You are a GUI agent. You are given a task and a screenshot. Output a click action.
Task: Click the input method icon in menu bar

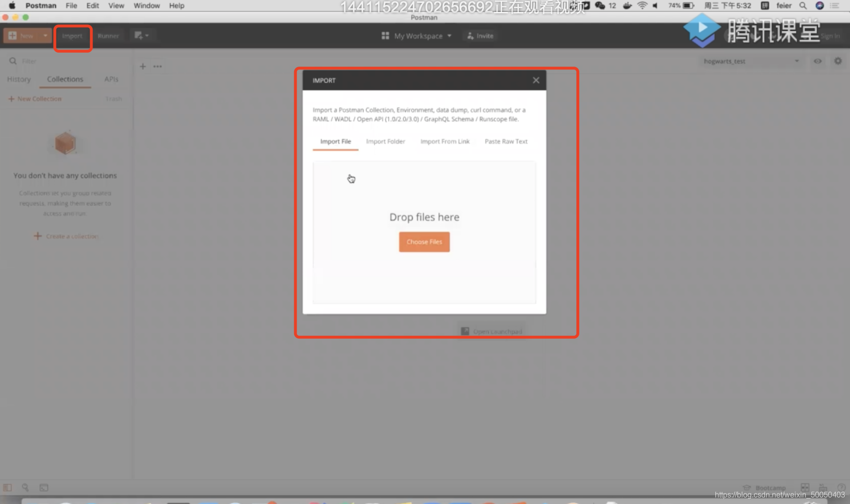pyautogui.click(x=765, y=6)
